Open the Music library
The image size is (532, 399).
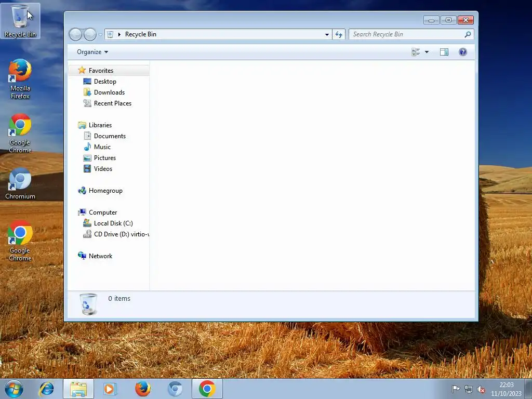coord(102,147)
